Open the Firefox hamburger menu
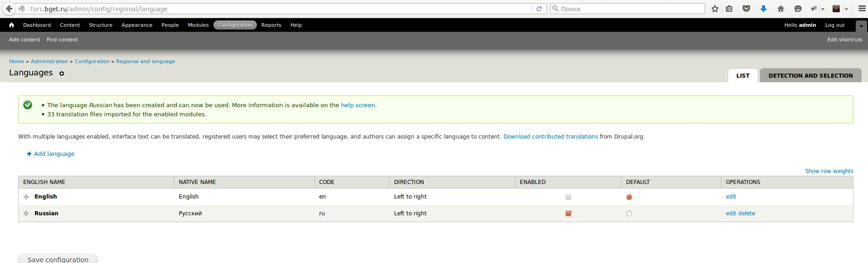Image resolution: width=868 pixels, height=263 pixels. (862, 9)
